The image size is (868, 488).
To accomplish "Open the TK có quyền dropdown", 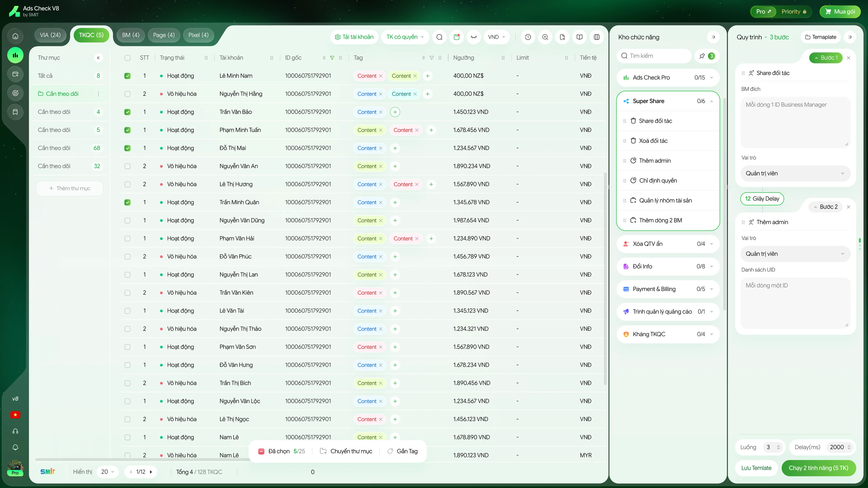I will tap(405, 37).
